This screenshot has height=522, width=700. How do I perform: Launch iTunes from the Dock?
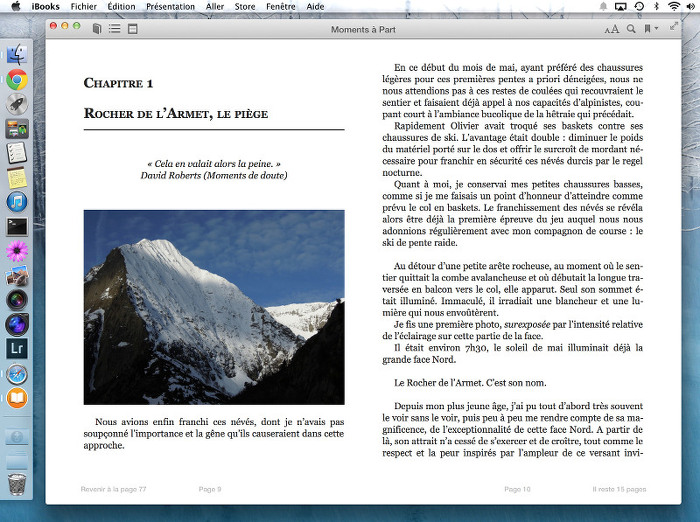pyautogui.click(x=17, y=202)
